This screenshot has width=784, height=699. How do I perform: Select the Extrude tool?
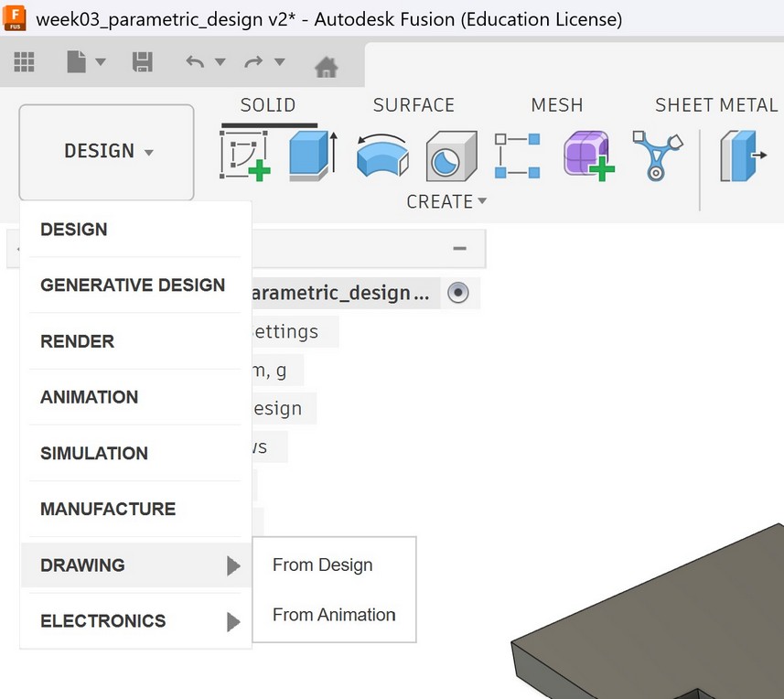pos(314,156)
